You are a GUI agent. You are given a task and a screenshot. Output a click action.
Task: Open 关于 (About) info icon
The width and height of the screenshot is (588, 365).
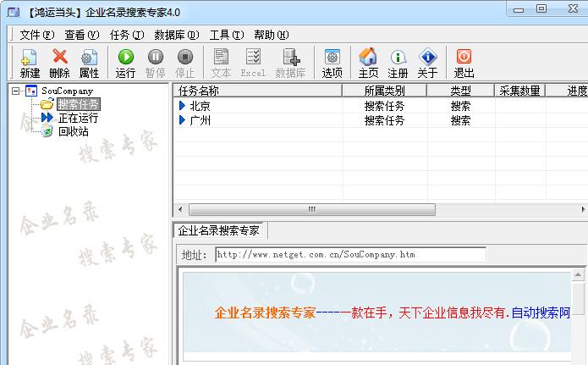(x=428, y=57)
